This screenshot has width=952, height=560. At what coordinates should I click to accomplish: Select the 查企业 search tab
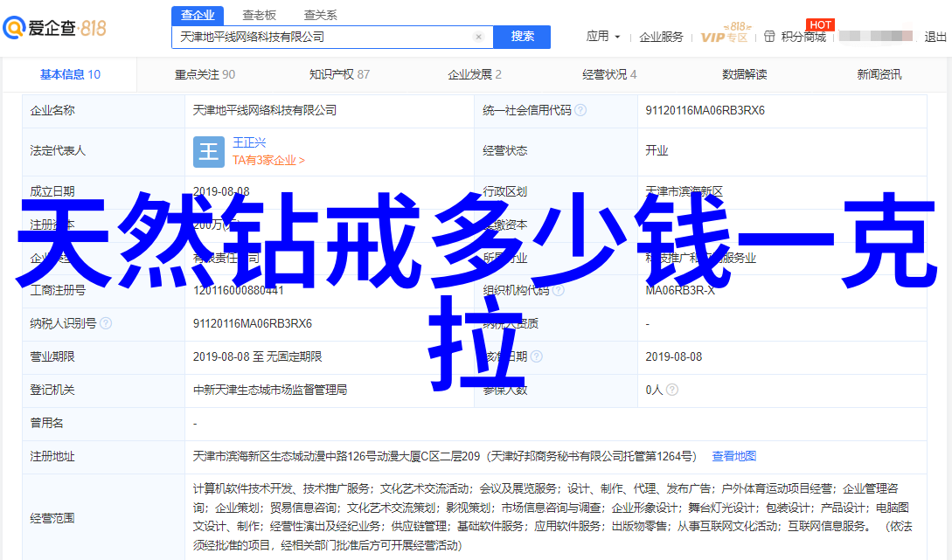tap(198, 15)
